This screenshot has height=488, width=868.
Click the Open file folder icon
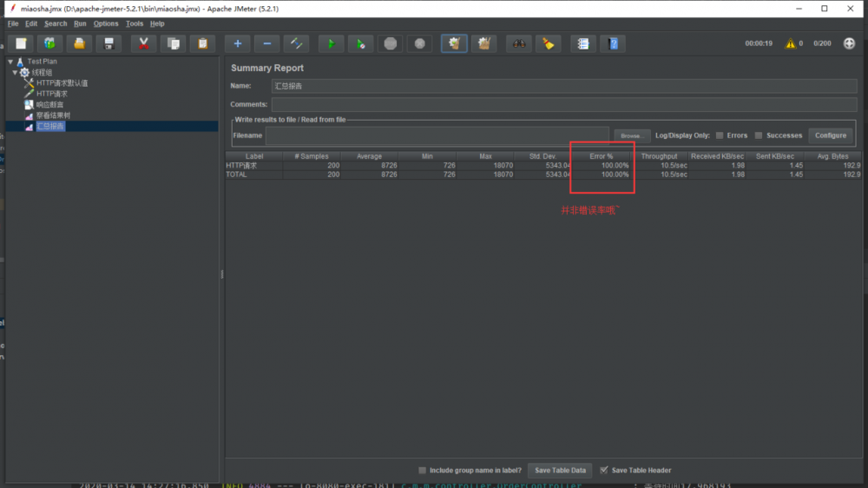point(79,43)
